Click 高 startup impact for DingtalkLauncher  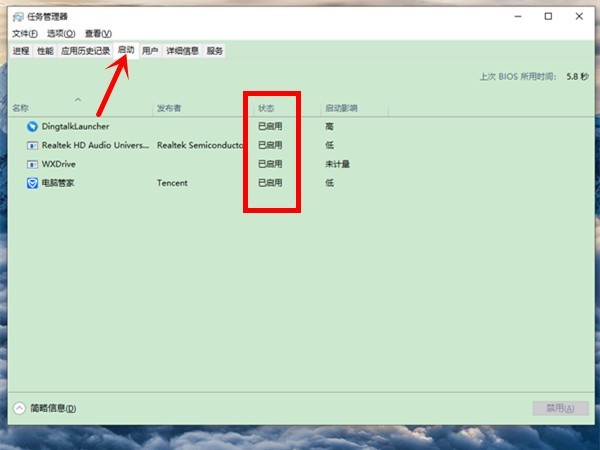tap(329, 126)
